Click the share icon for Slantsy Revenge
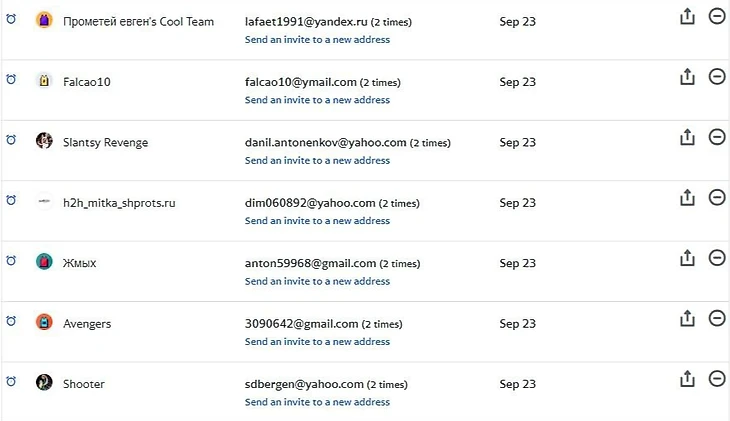This screenshot has height=421, width=730. (x=687, y=138)
